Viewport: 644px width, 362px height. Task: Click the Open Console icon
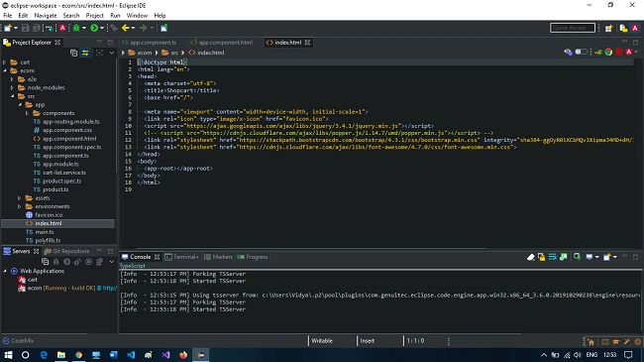coord(607,257)
